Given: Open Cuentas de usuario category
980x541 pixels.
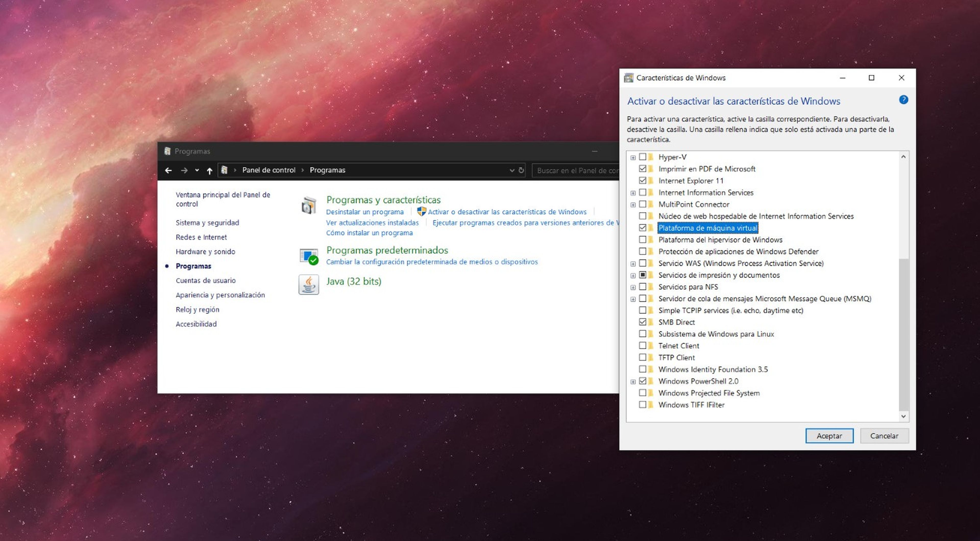Looking at the screenshot, I should tap(206, 280).
